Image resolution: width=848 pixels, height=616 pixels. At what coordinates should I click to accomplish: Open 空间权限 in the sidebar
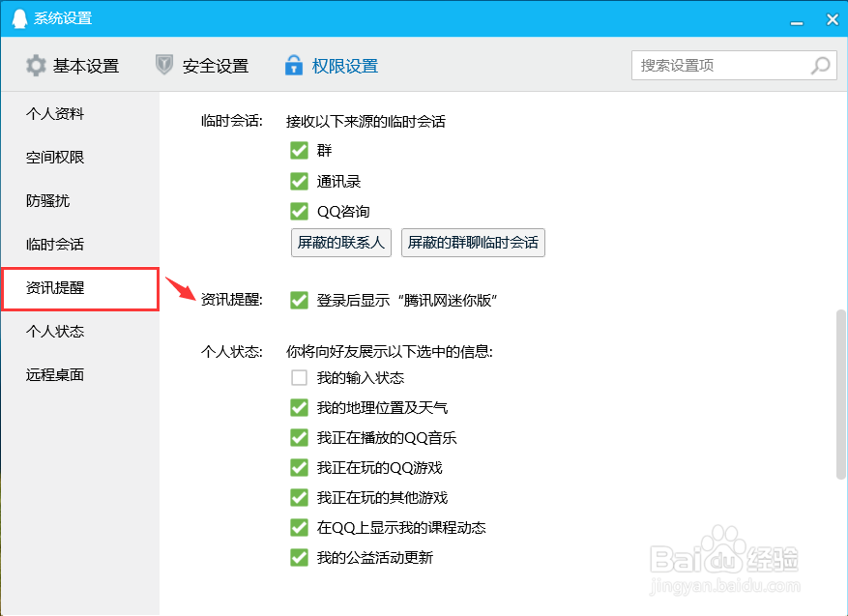coord(80,158)
